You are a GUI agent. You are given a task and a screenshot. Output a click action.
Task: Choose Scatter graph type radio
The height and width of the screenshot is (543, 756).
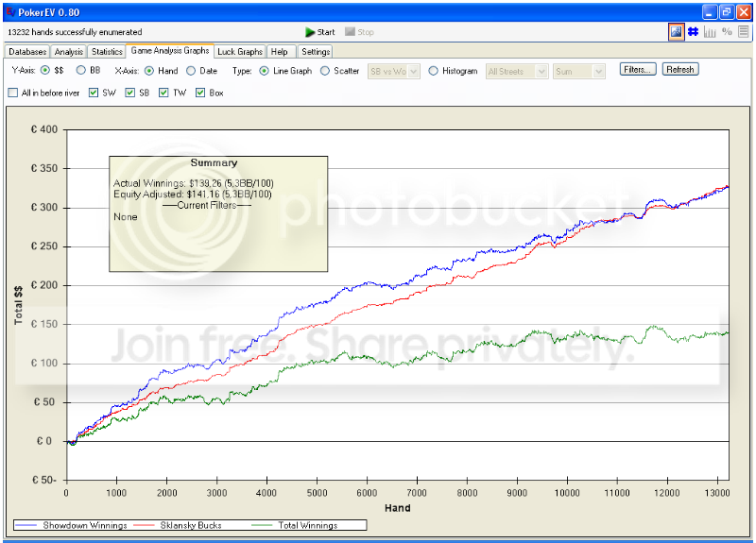pos(325,71)
